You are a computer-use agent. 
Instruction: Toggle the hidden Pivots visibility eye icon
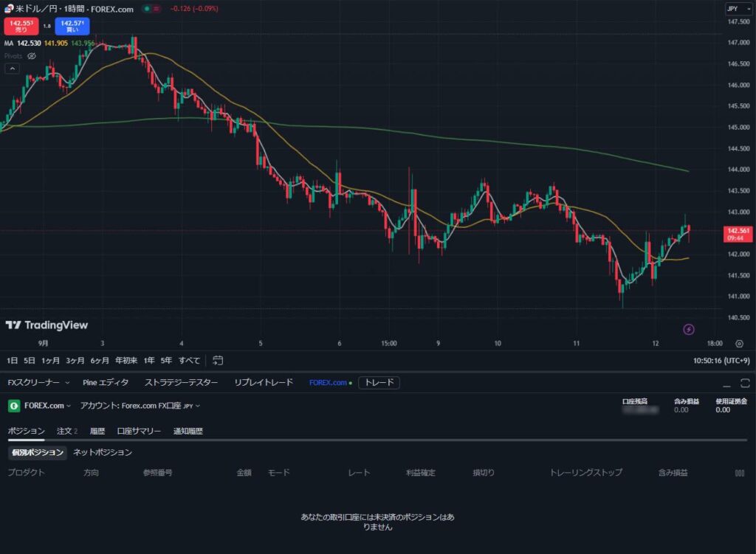31,56
